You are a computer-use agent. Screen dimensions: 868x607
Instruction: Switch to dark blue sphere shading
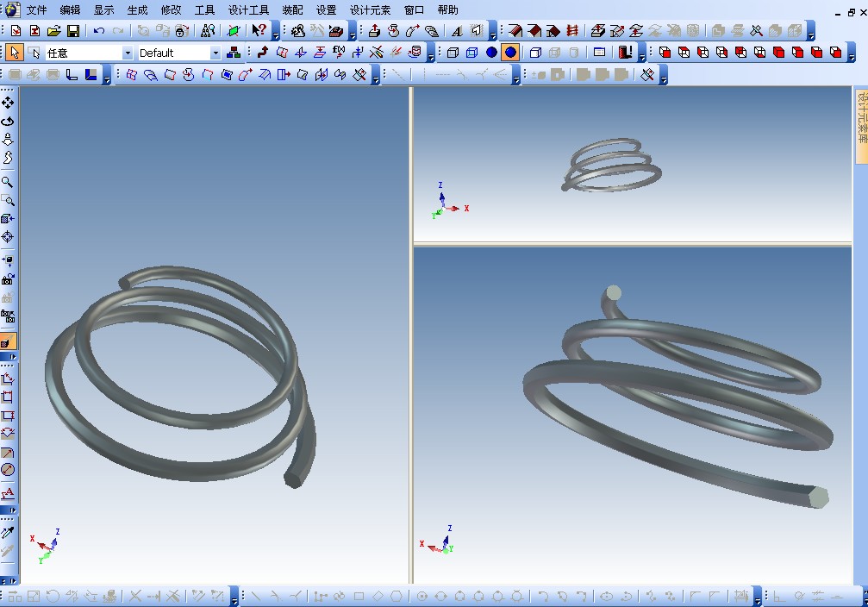point(491,53)
